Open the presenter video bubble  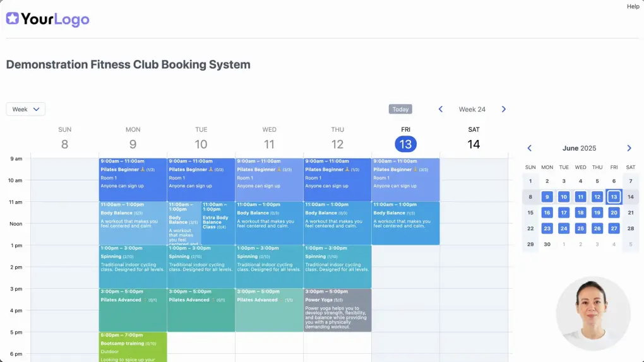(x=593, y=313)
